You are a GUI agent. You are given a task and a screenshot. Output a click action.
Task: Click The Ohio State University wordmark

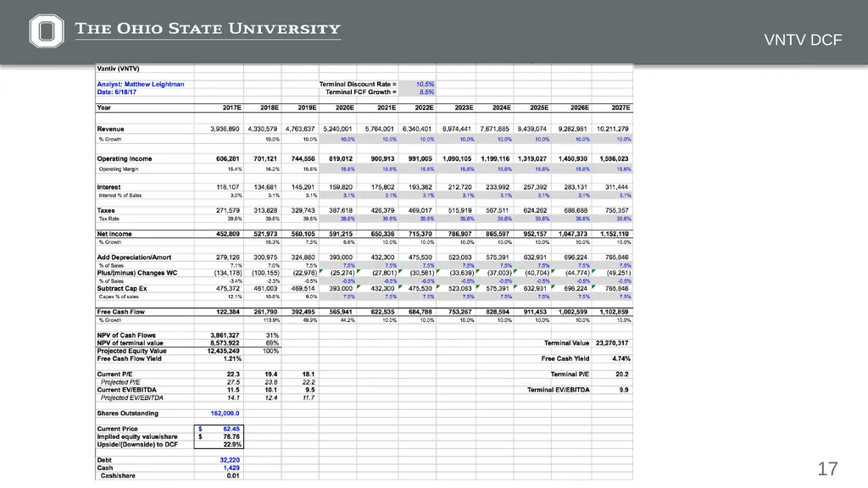[208, 30]
